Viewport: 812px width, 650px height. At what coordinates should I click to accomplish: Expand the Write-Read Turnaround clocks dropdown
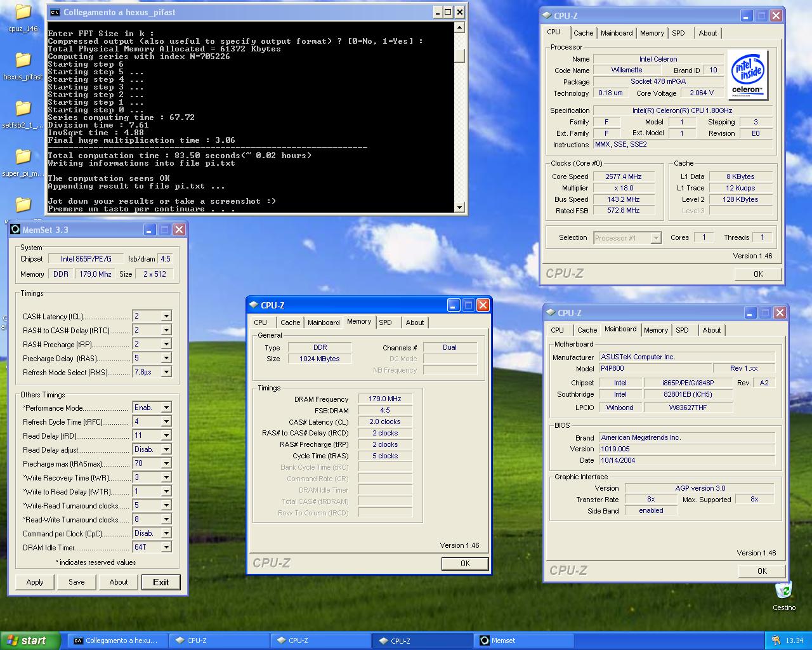click(x=166, y=505)
